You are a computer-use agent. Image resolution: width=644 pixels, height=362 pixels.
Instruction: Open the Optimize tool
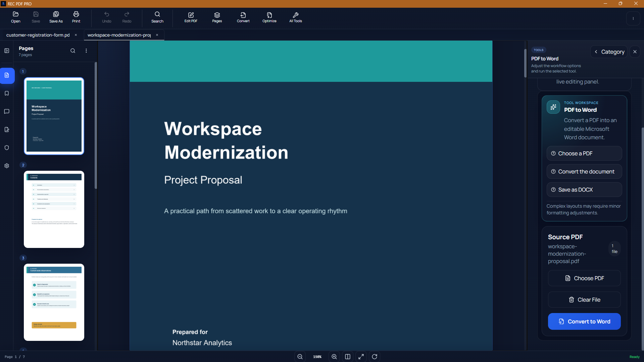(x=269, y=17)
